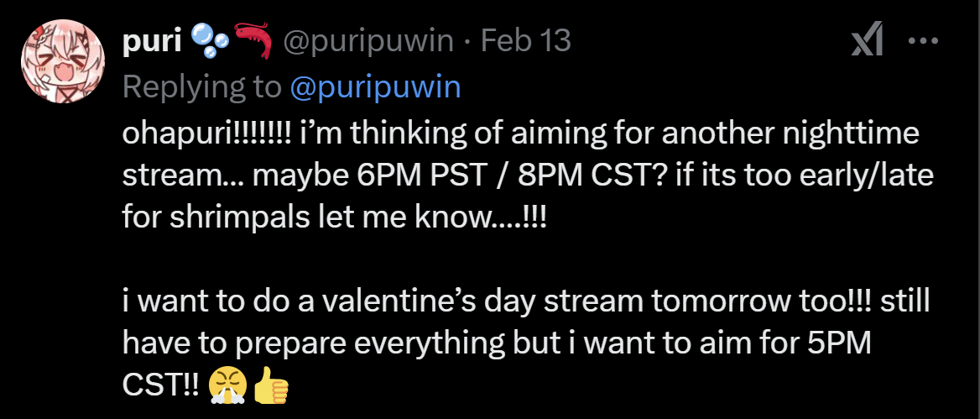This screenshot has width=980, height=419.
Task: Open the three-dot More options menu
Action: [x=924, y=41]
